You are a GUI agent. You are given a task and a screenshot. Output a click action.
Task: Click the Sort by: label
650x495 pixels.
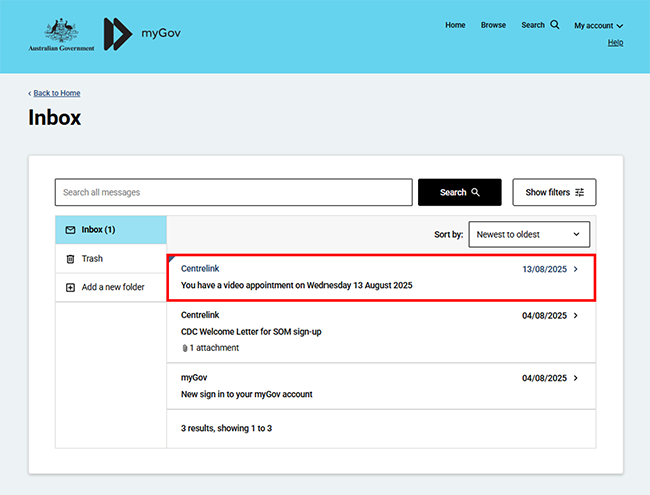tap(448, 235)
